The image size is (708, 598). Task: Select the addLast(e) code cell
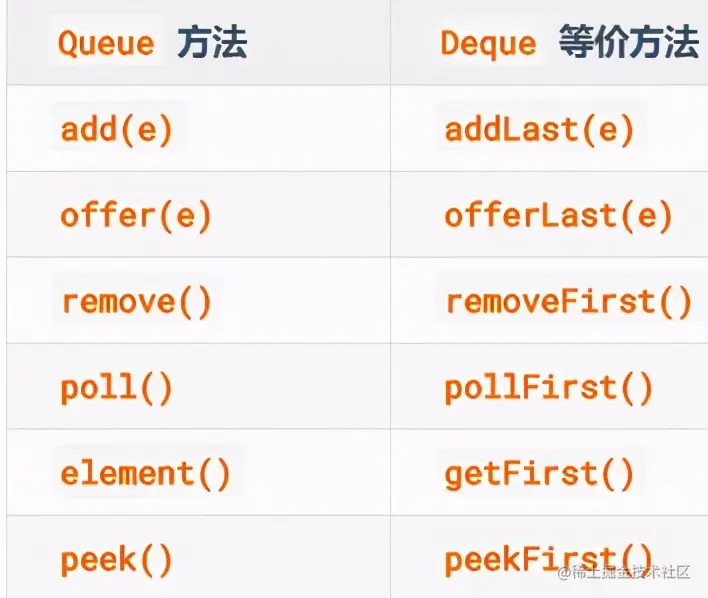[539, 130]
